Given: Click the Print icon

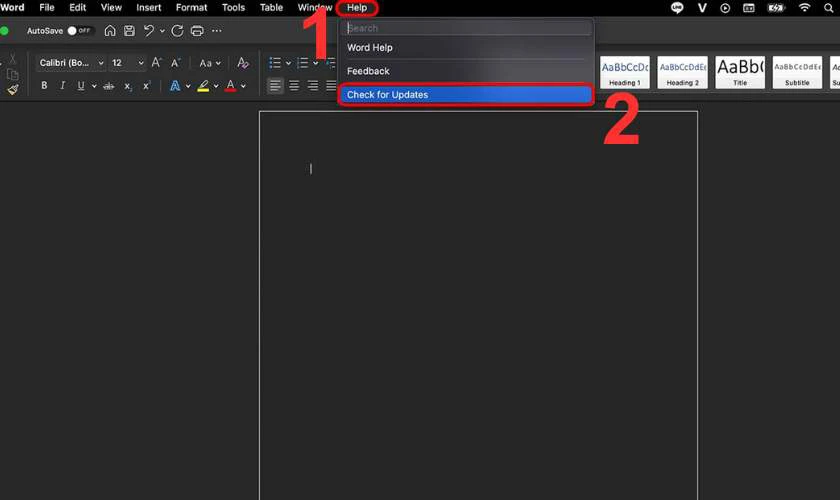Looking at the screenshot, I should [197, 31].
